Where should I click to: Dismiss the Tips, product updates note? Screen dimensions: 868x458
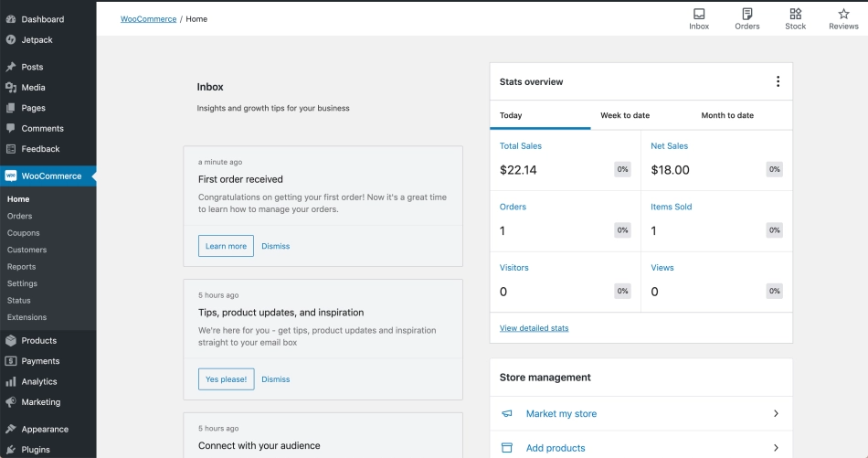[276, 379]
